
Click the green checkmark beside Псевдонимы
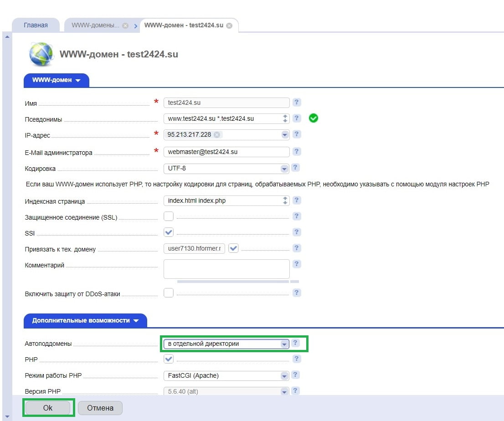point(314,118)
